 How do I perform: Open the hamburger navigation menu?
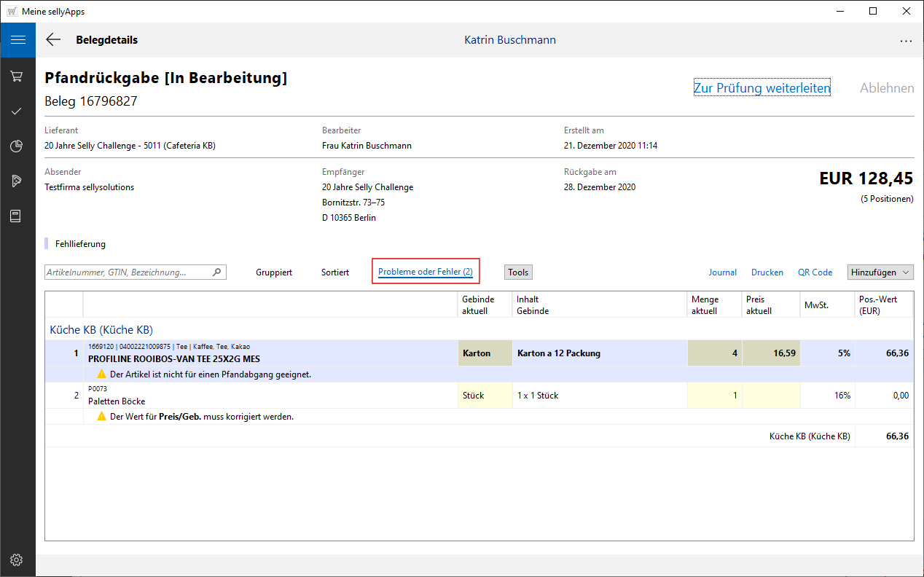pos(17,40)
